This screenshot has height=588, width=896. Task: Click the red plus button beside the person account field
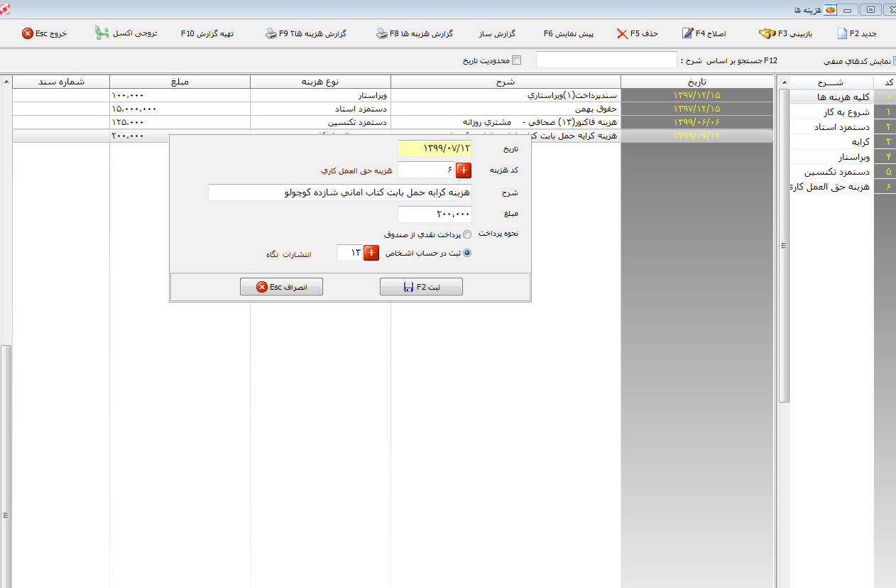point(371,253)
